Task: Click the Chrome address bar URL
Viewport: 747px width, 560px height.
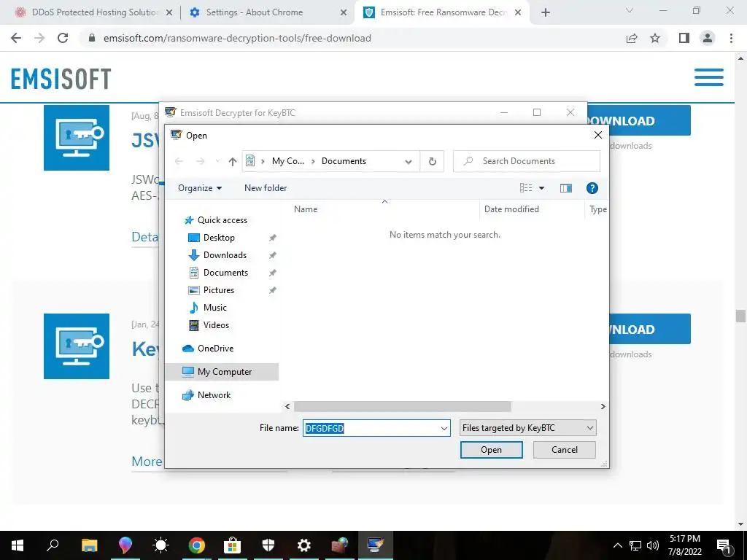Action: pyautogui.click(x=237, y=38)
